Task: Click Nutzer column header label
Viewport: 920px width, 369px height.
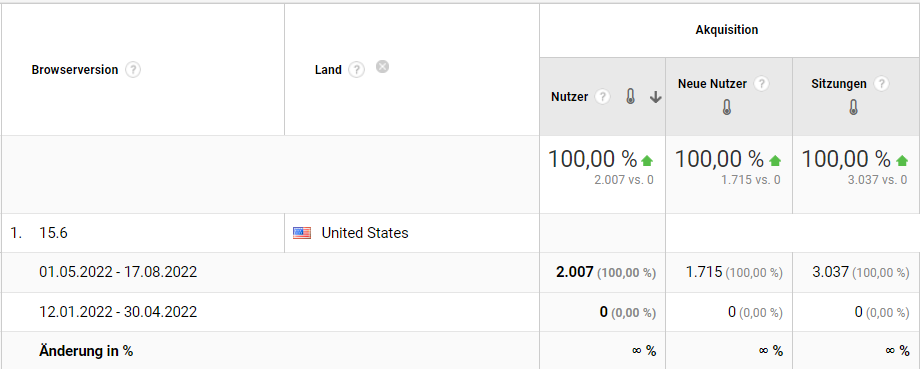Action: click(x=569, y=97)
